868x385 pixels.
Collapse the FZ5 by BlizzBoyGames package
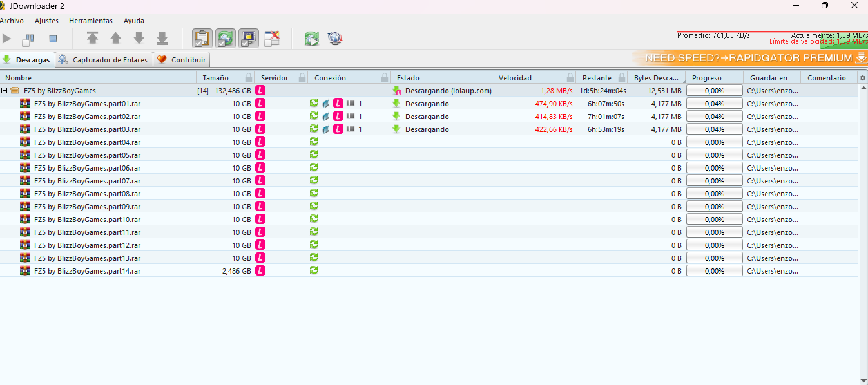pyautogui.click(x=5, y=91)
